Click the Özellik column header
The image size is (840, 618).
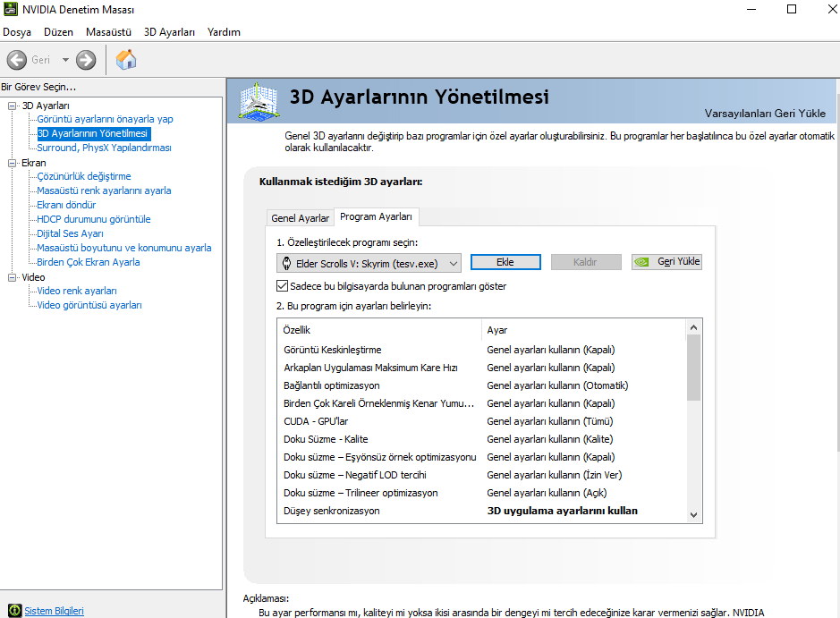[380, 330]
